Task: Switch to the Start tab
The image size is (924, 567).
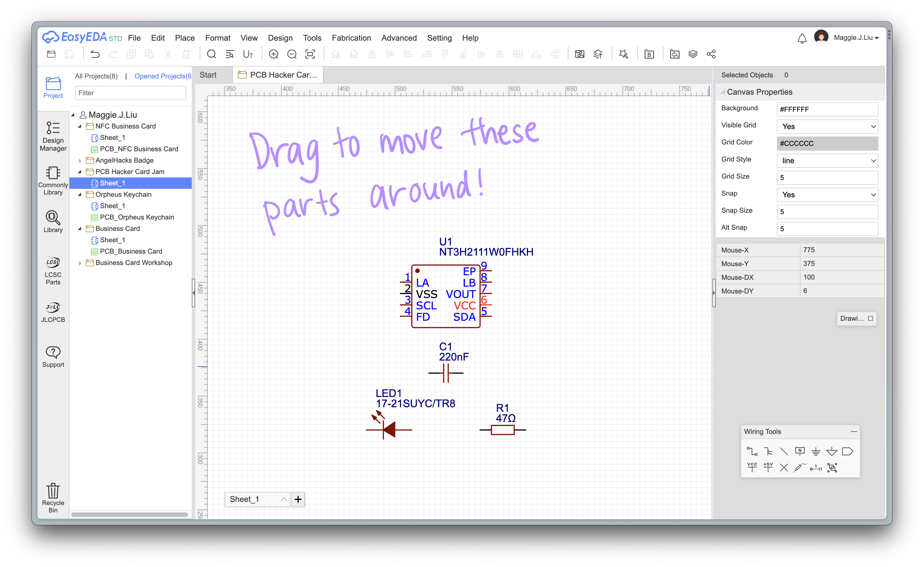Action: 208,75
